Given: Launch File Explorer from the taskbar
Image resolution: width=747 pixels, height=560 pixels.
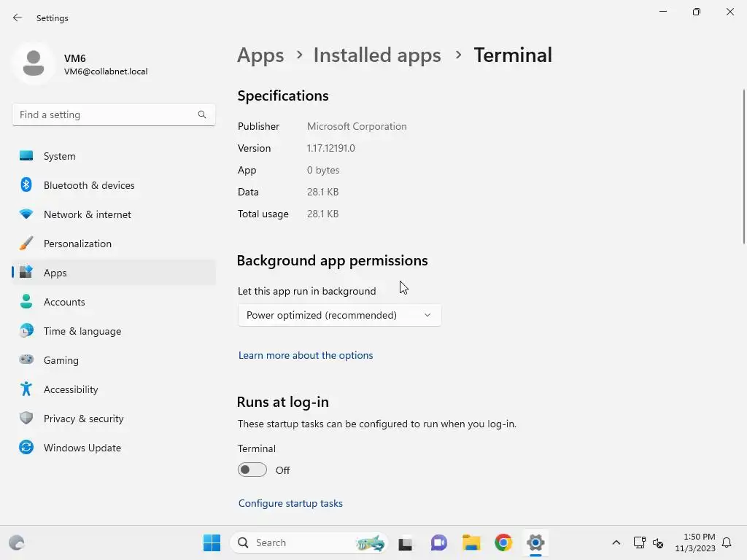Looking at the screenshot, I should 471,542.
